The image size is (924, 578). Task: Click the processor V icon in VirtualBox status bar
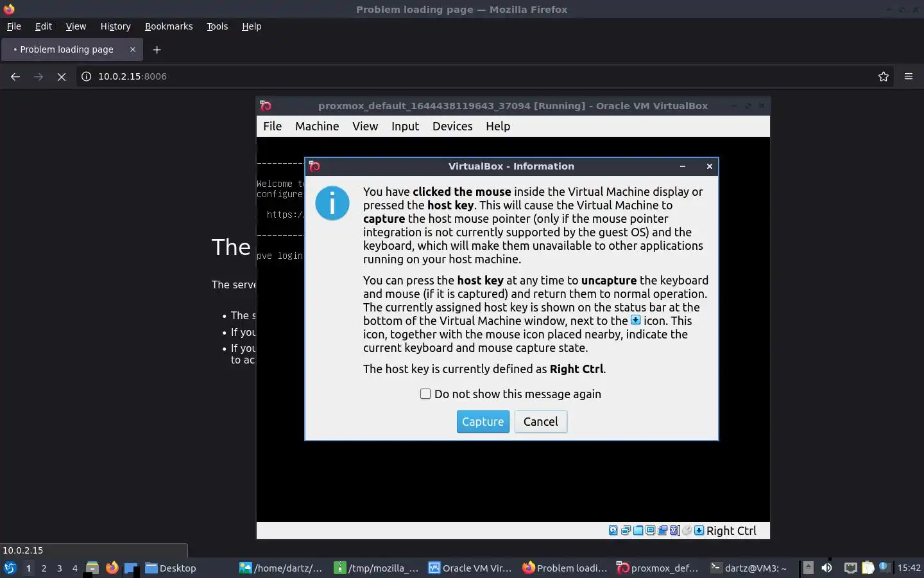tap(674, 530)
